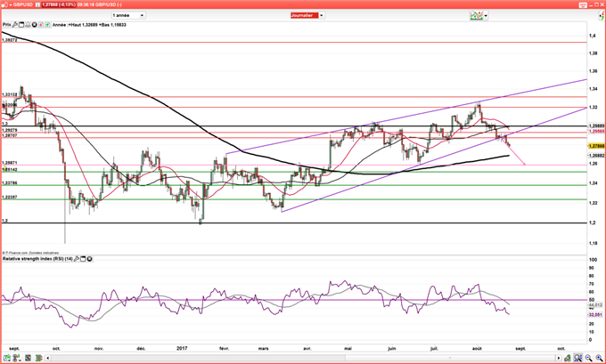
Task: Click the 1,22057 support level label
Action: [9, 198]
